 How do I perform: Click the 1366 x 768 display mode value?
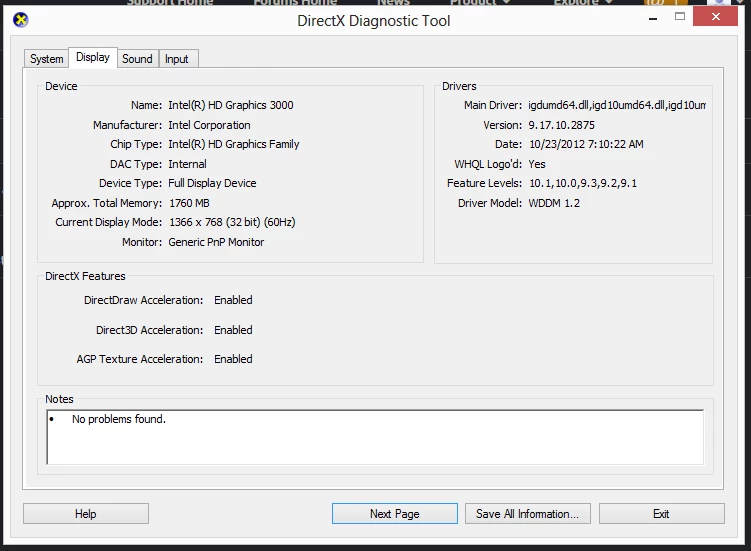pyautogui.click(x=232, y=222)
